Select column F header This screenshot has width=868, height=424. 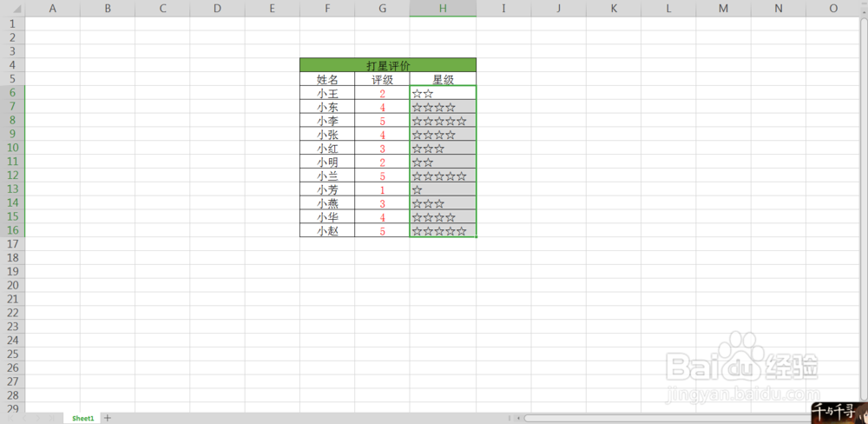tap(327, 9)
